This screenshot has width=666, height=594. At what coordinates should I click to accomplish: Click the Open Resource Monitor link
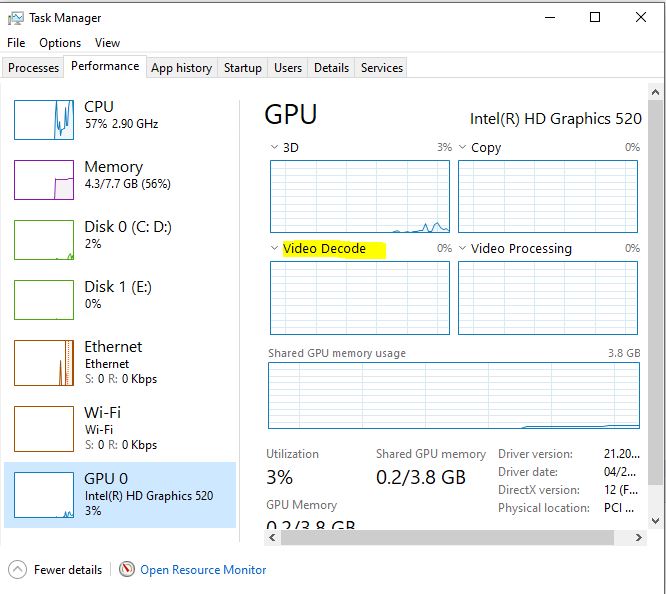click(x=203, y=570)
